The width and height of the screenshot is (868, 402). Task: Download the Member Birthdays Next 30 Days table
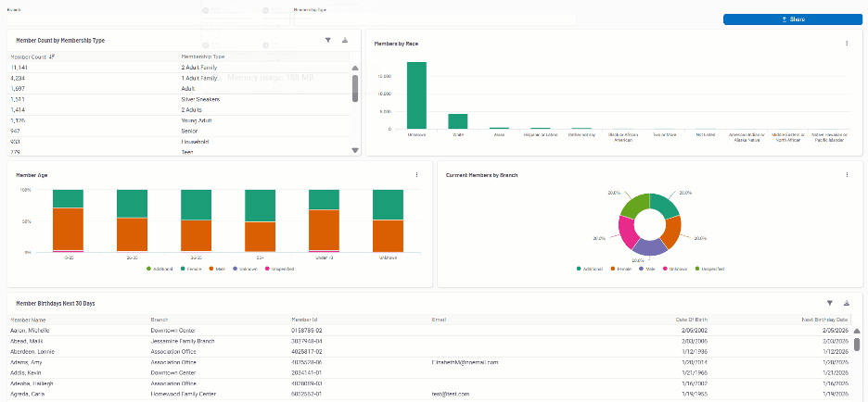click(847, 303)
